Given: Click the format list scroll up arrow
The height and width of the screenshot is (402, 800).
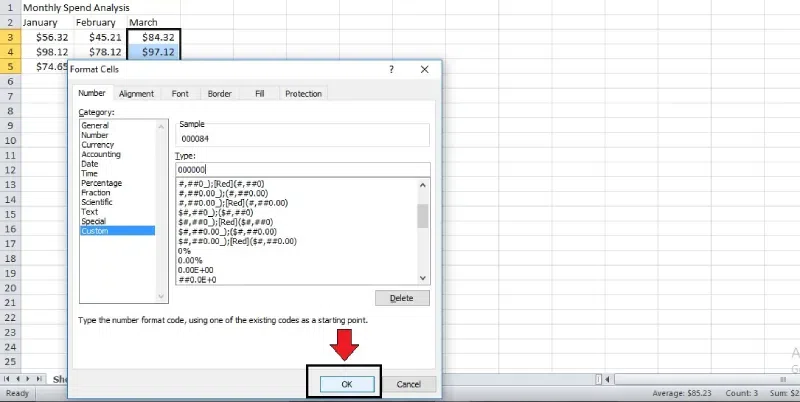Looking at the screenshot, I should coord(422,185).
